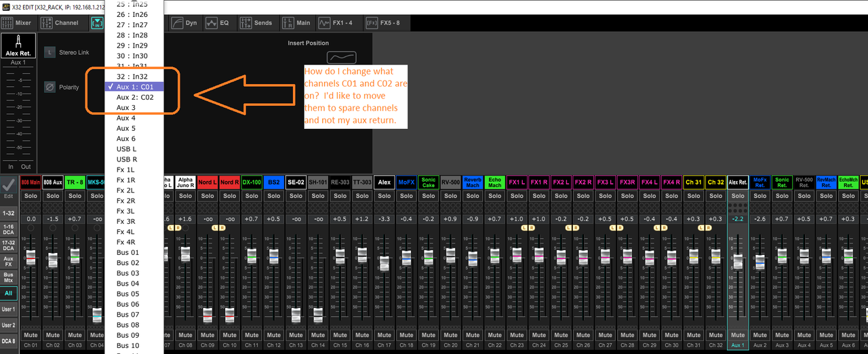Open the Mixer tab
The width and height of the screenshot is (868, 354).
click(x=18, y=22)
